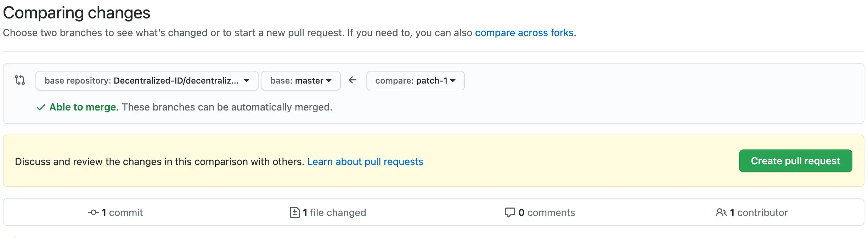Screen dimensions: 868x238
Task: Open the 'compare: patch-1' branch dropdown
Action: tap(415, 81)
